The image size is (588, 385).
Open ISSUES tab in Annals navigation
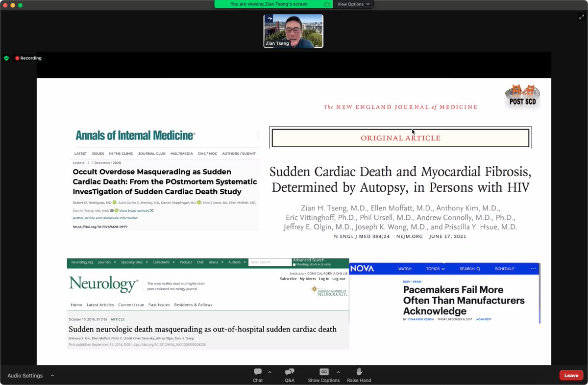click(98, 154)
